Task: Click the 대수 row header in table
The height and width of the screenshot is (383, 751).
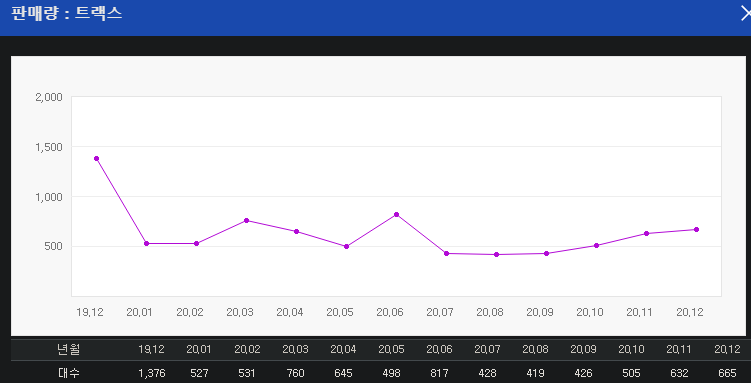Action: click(68, 373)
